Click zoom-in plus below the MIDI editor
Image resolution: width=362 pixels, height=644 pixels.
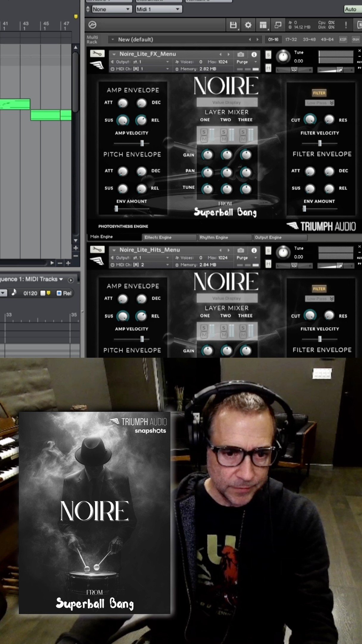(x=68, y=263)
